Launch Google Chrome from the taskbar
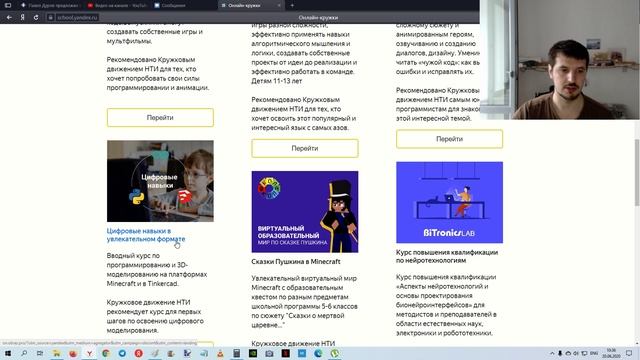The height and width of the screenshot is (360, 640). 106,353
